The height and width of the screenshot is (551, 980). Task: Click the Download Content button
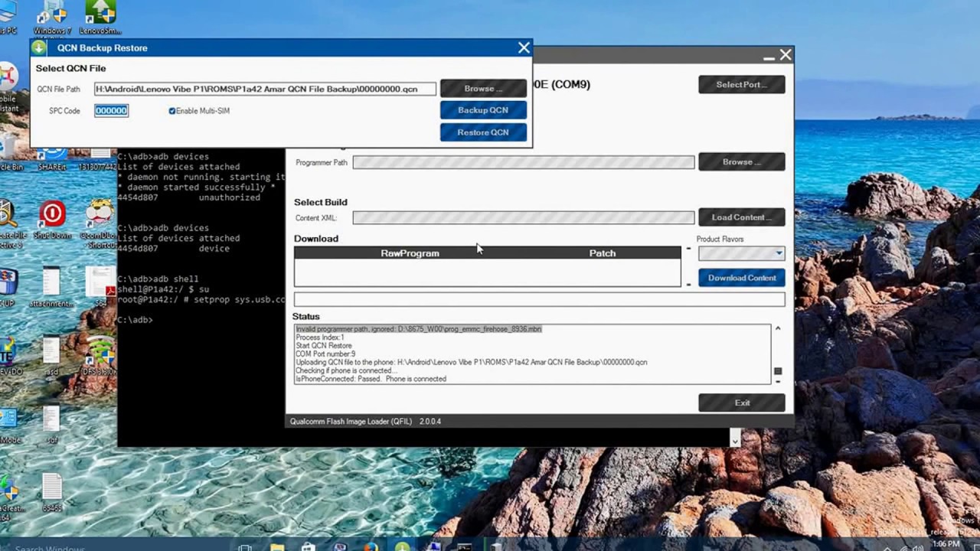coord(741,278)
